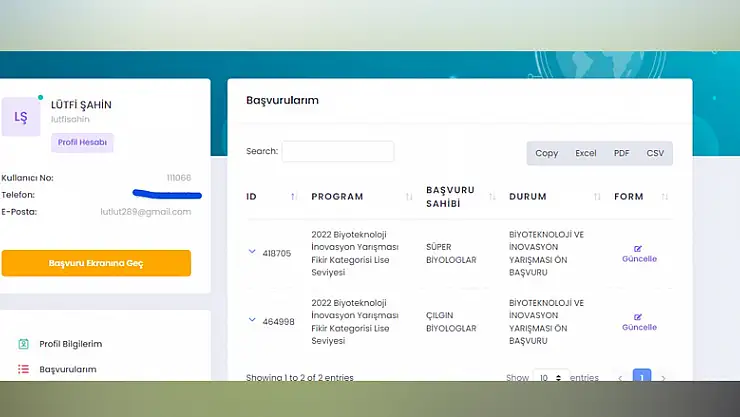
Task: Select page 1 in pagination
Action: (x=641, y=378)
